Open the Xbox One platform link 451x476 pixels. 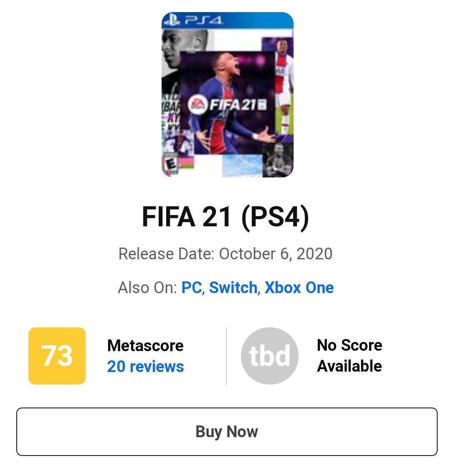(x=299, y=287)
